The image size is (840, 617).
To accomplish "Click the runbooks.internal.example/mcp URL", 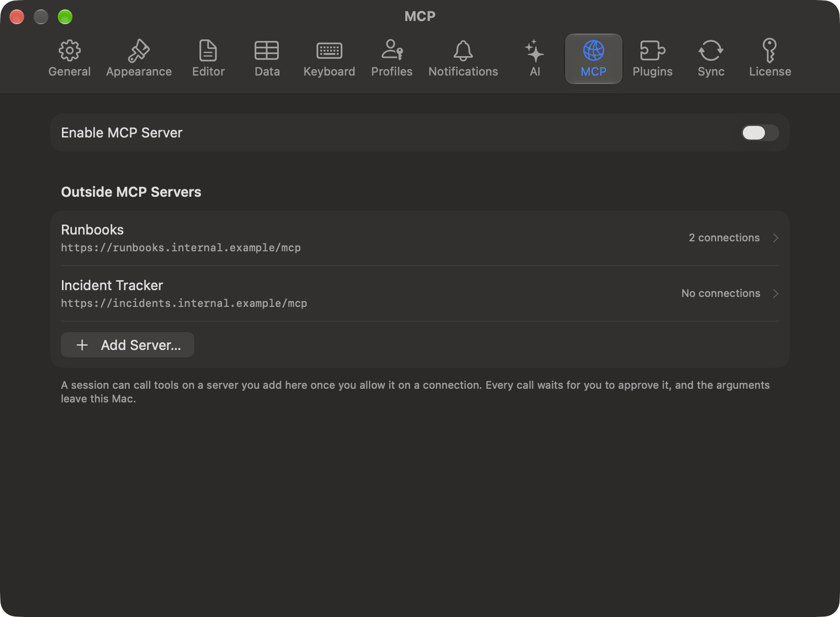I will click(181, 248).
